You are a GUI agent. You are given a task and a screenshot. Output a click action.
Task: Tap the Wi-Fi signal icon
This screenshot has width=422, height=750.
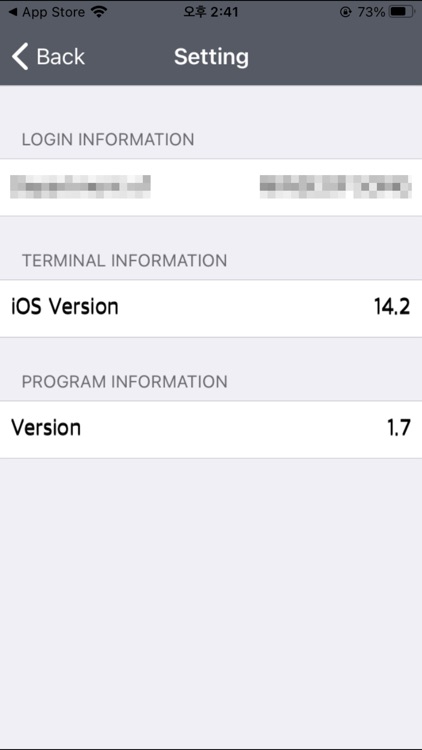99,12
